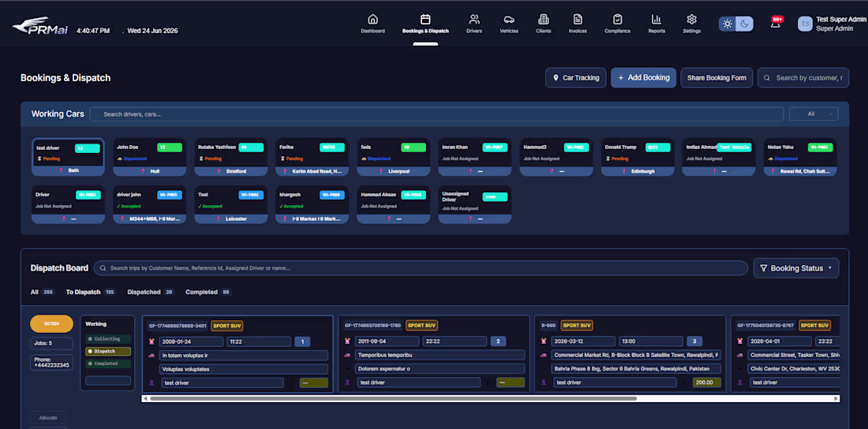The width and height of the screenshot is (868, 429).
Task: Switch to light mode sun icon
Action: [x=728, y=24]
